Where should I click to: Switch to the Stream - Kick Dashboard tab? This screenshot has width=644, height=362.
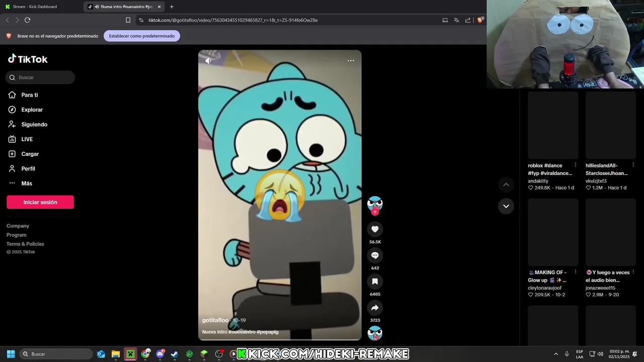pyautogui.click(x=40, y=7)
